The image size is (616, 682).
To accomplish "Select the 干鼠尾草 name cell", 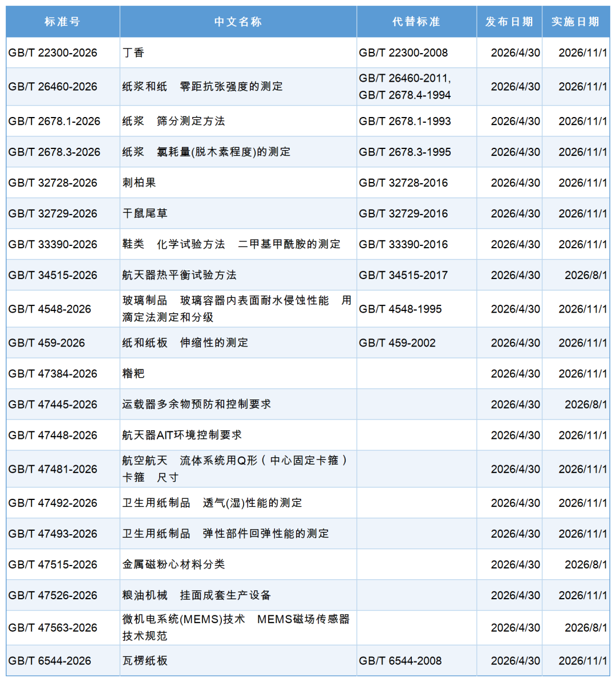I will (238, 213).
